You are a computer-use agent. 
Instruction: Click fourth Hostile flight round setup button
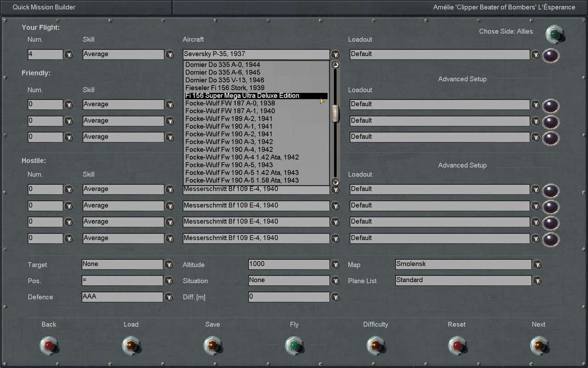pyautogui.click(x=551, y=240)
